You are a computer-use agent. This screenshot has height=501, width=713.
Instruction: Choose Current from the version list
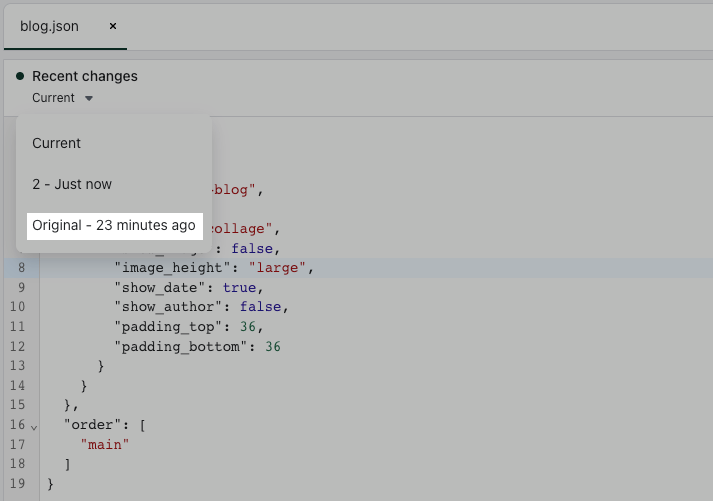57,143
